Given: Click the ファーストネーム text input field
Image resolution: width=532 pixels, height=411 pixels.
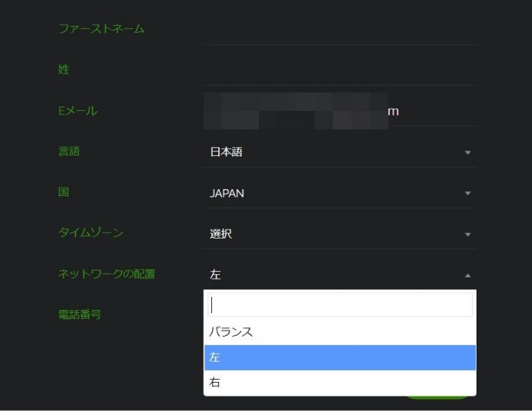Looking at the screenshot, I should click(x=340, y=29).
